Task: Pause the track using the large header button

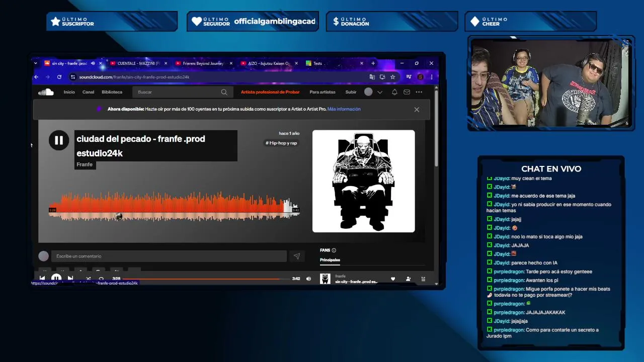Action: tap(59, 140)
